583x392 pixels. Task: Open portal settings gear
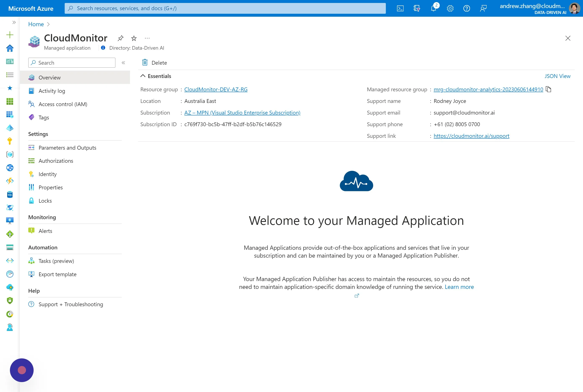tap(450, 8)
